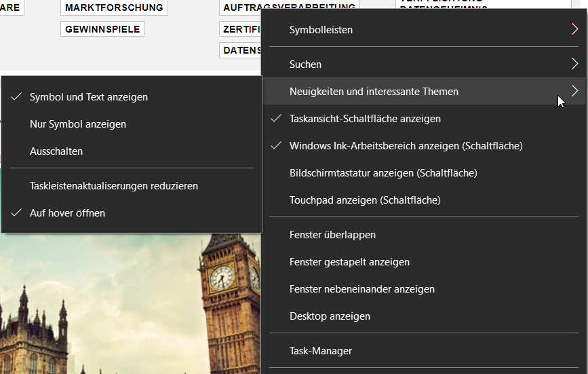The image size is (588, 374).
Task: Click Fenster überlappen
Action: (332, 235)
